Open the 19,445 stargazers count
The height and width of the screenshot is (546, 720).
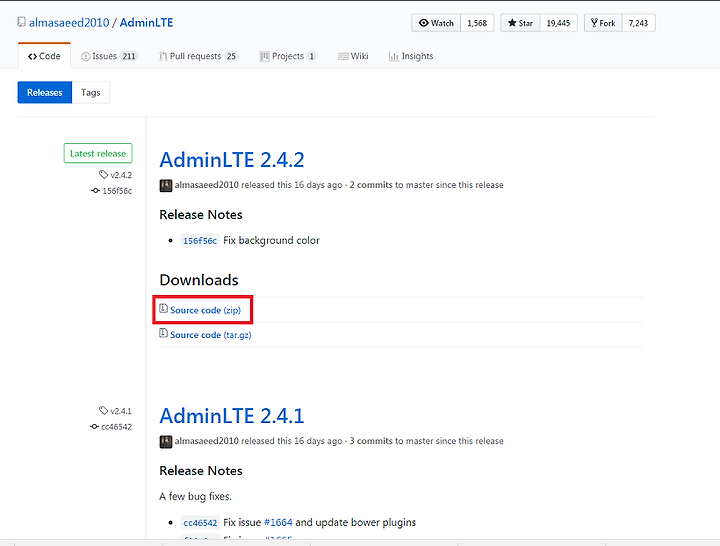[558, 23]
